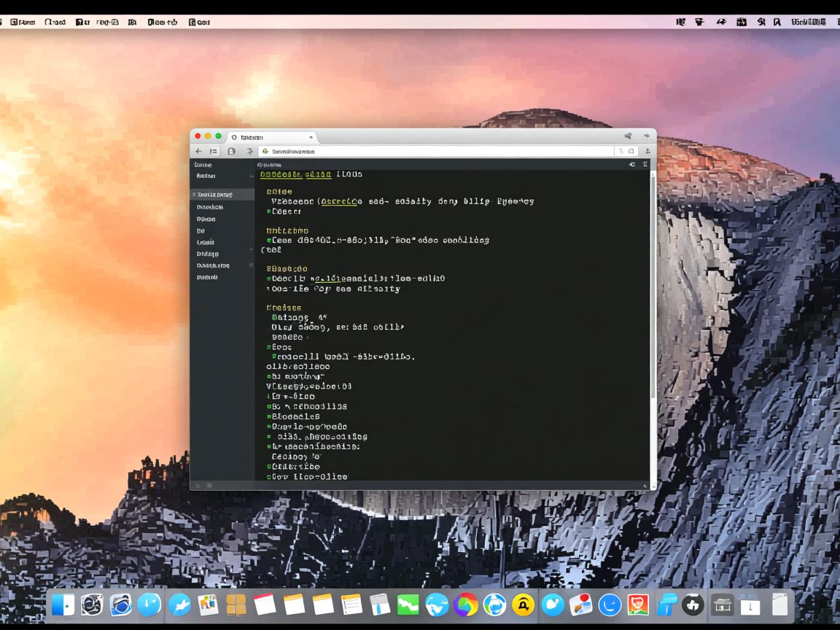Click underlined yellow word in first paragraph
This screenshot has height=630, width=840.
click(340, 201)
